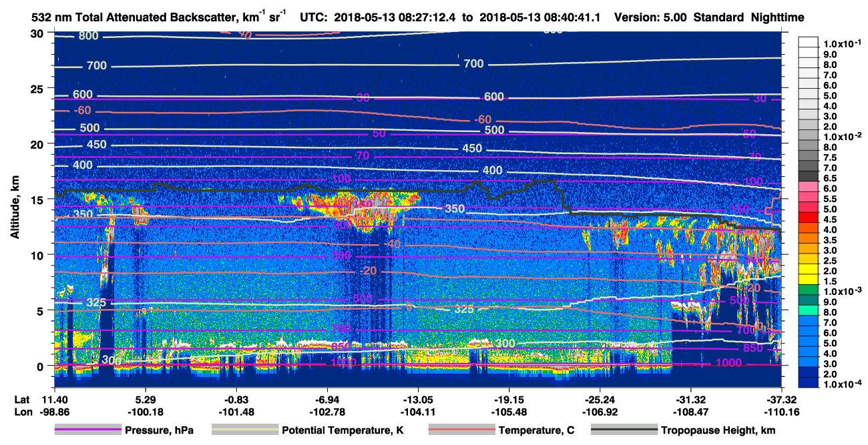Click the altitude tick label '25'
This screenshot has width=868, height=445.
(38, 89)
